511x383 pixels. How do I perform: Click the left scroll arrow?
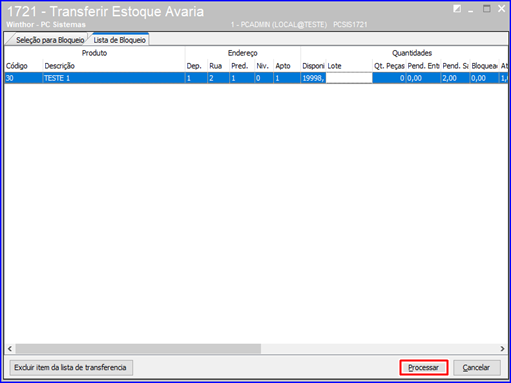click(x=10, y=349)
